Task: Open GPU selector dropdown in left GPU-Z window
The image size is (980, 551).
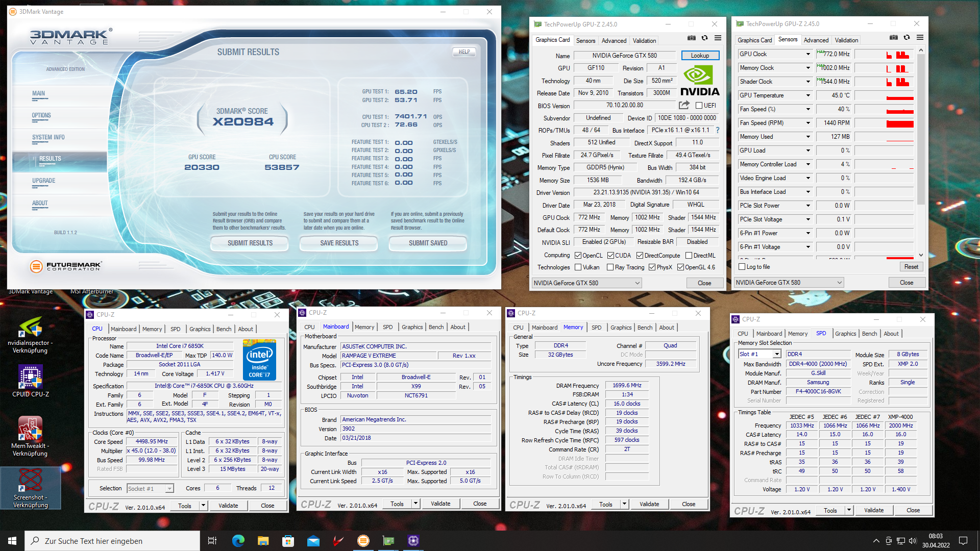Action: click(x=586, y=283)
